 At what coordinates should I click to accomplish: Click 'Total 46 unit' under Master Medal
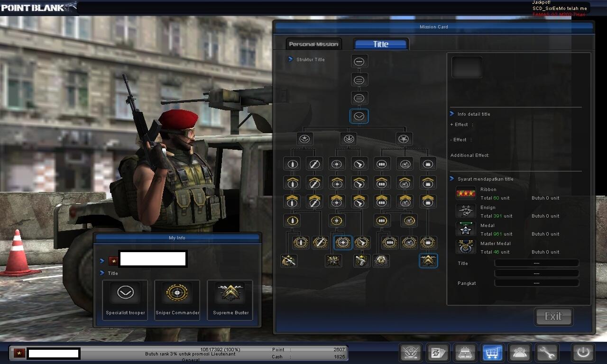click(495, 252)
